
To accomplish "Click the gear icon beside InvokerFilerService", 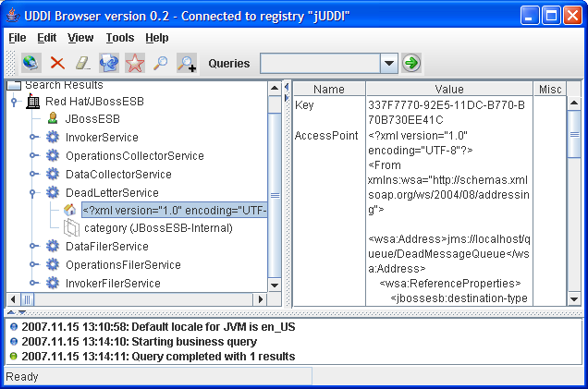I will coord(53,283).
